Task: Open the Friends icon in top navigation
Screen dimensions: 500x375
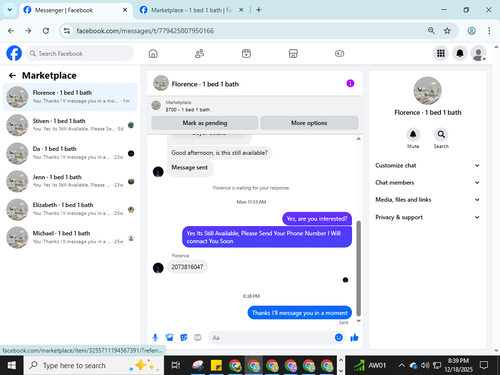Action: point(199,53)
